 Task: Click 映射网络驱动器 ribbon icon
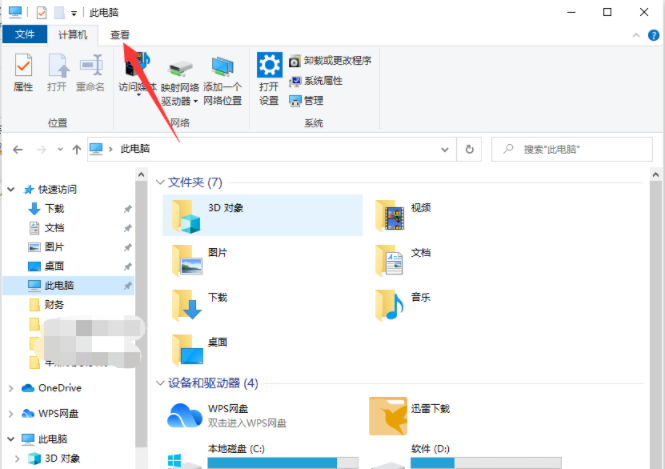181,79
